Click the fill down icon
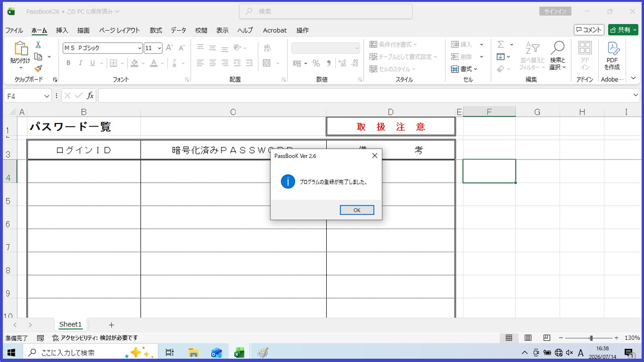This screenshot has width=644, height=362. click(500, 56)
